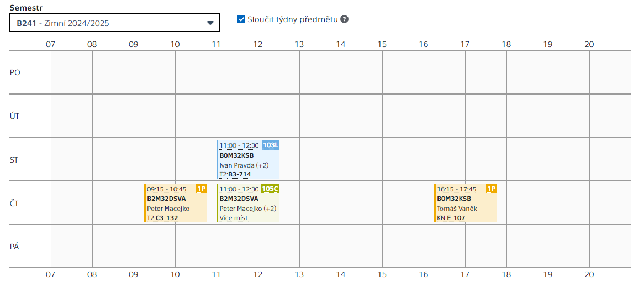Image resolution: width=644 pixels, height=281 pixels.
Task: Click the Sloučit týdny předmětu label
Action: tap(292, 19)
